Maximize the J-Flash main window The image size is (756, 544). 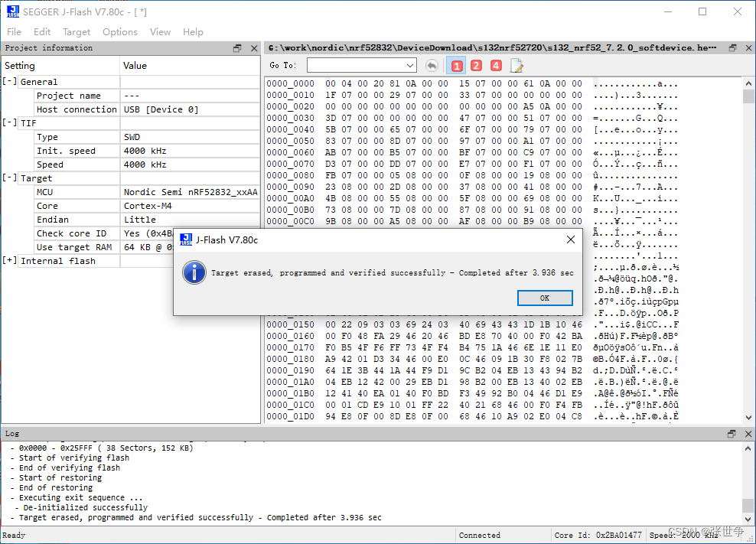pos(702,11)
